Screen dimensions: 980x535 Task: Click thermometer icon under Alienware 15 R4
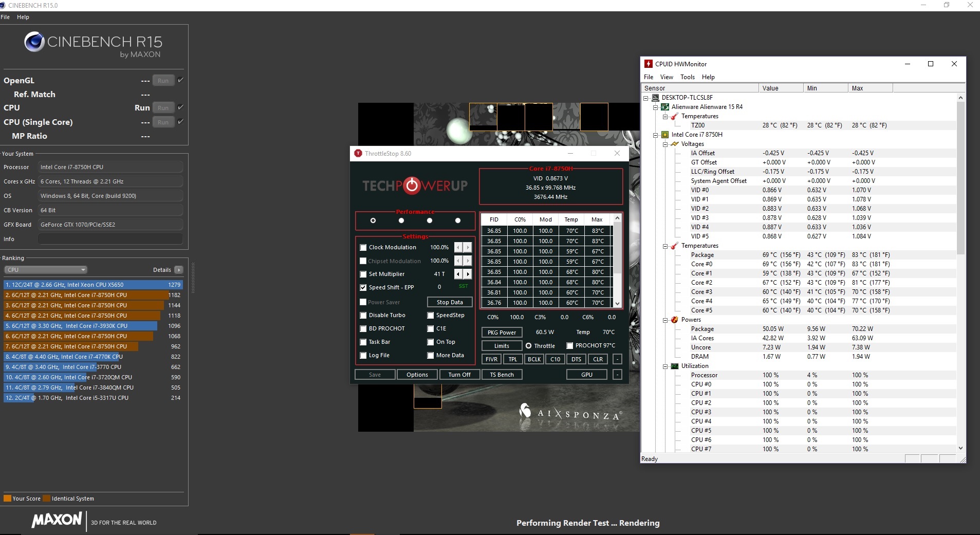675,116
